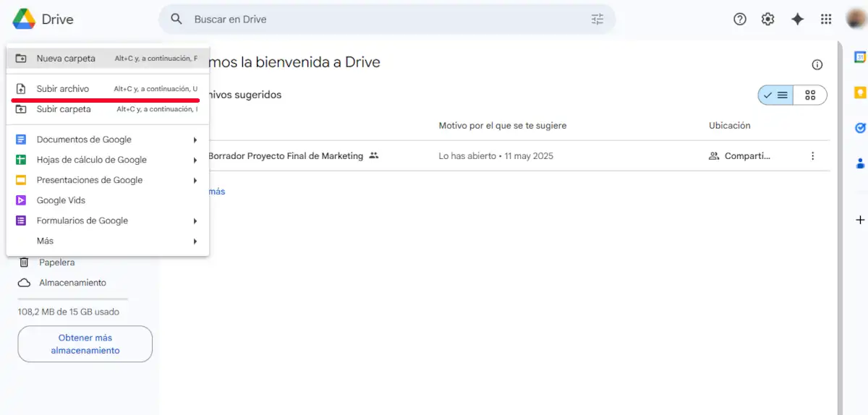The image size is (868, 415).
Task: Click the Ubicación column header
Action: [730, 126]
